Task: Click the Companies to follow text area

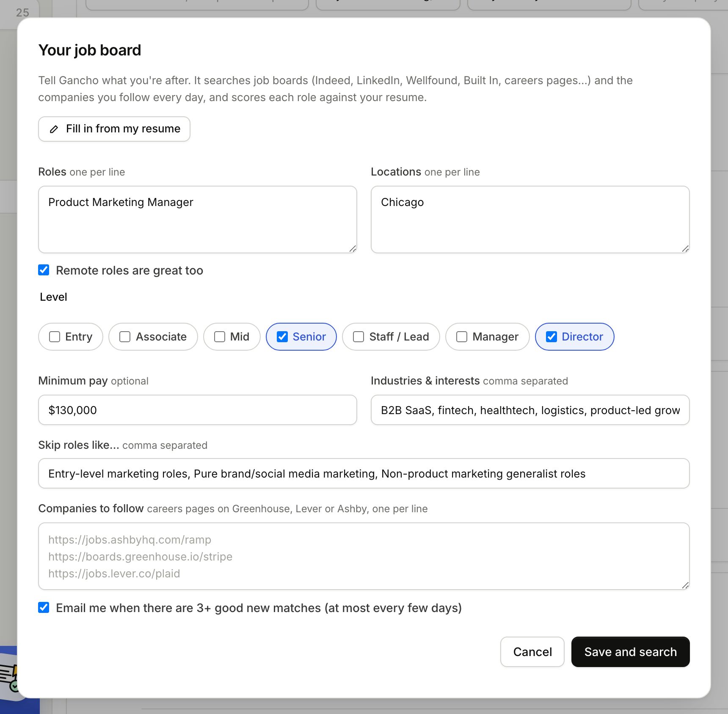Action: 364,556
